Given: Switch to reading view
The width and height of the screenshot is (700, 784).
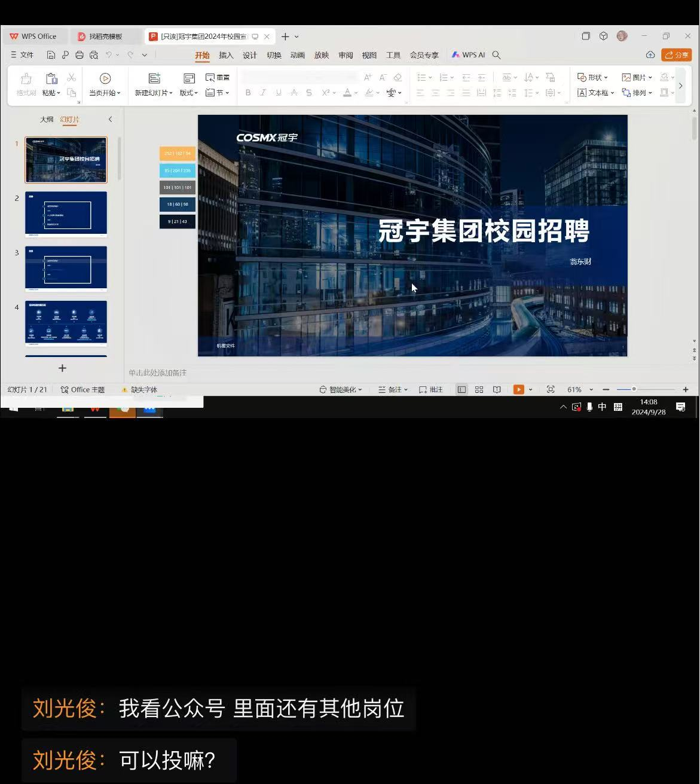Looking at the screenshot, I should pyautogui.click(x=497, y=389).
